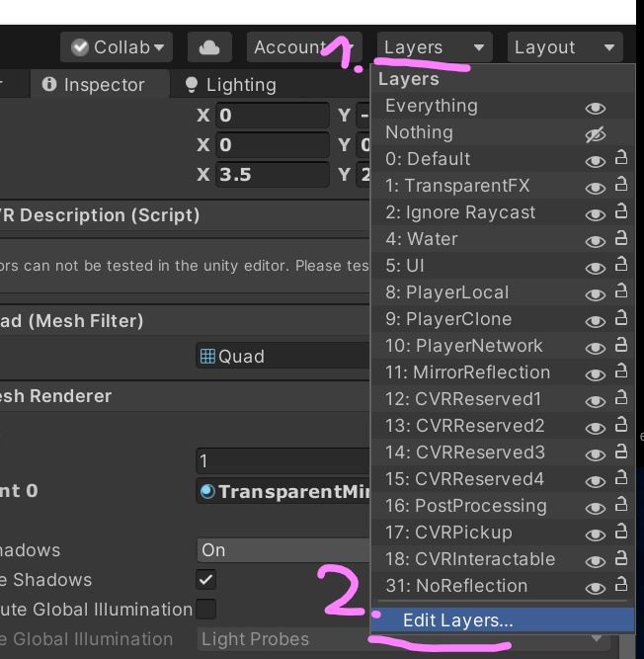Click lock icon for PlayerLocal layer
This screenshot has height=659, width=644.
click(x=621, y=292)
